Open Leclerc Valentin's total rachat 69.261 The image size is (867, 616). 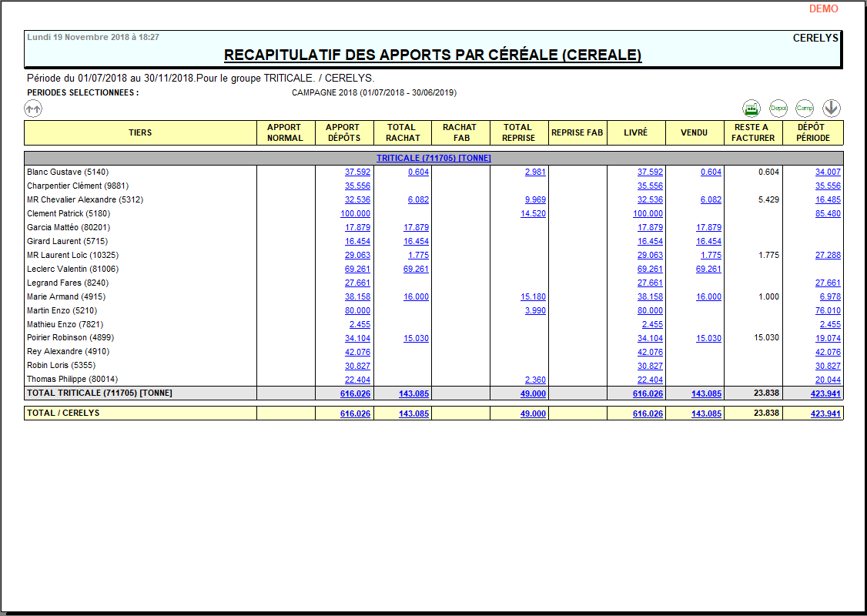point(416,269)
